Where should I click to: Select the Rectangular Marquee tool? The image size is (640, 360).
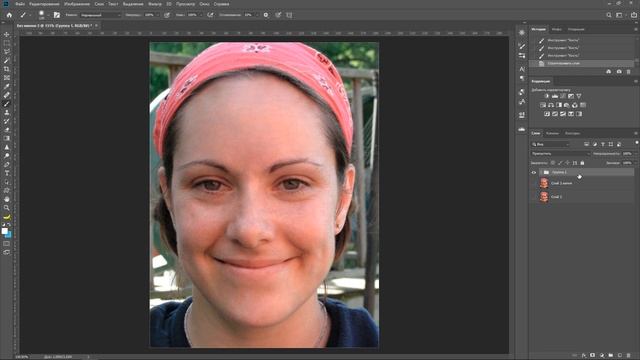(7, 43)
